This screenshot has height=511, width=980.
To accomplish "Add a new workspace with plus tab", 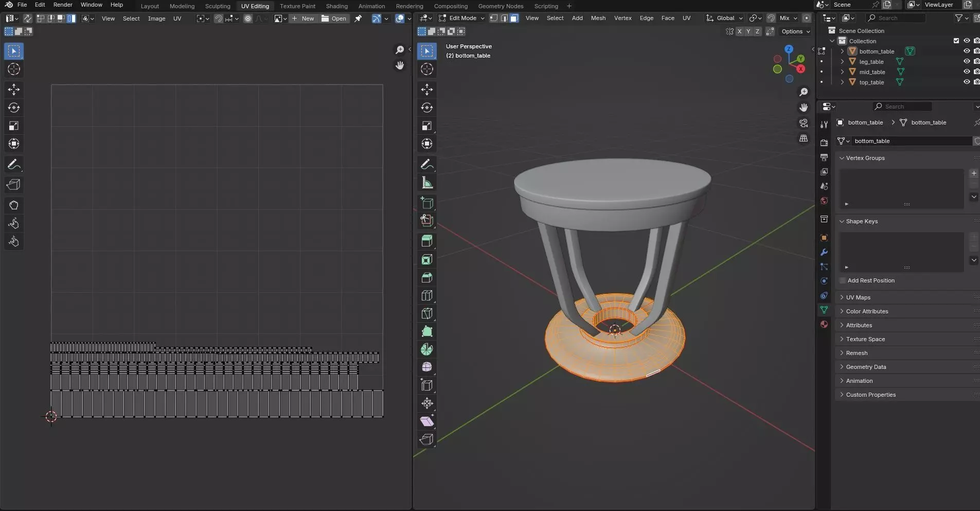I will pos(569,6).
